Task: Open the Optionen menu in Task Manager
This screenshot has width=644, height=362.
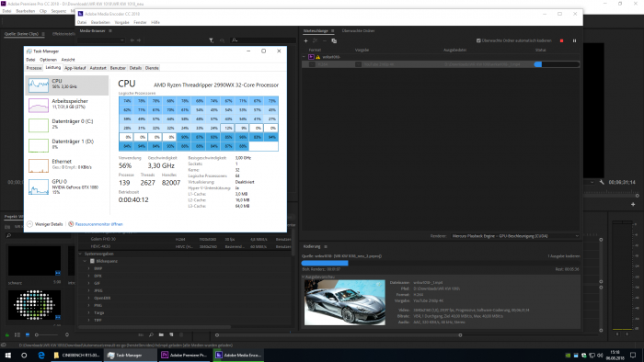Action: pyautogui.click(x=48, y=60)
